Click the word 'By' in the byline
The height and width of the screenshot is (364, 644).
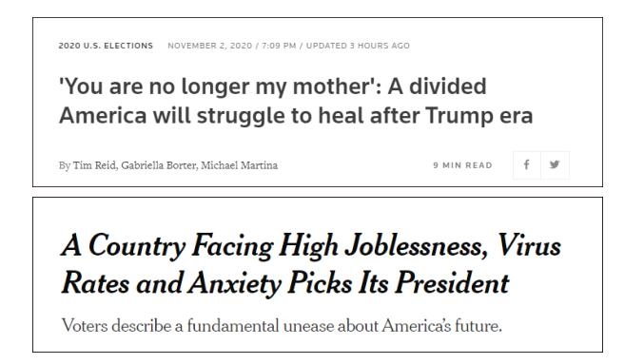pos(65,165)
